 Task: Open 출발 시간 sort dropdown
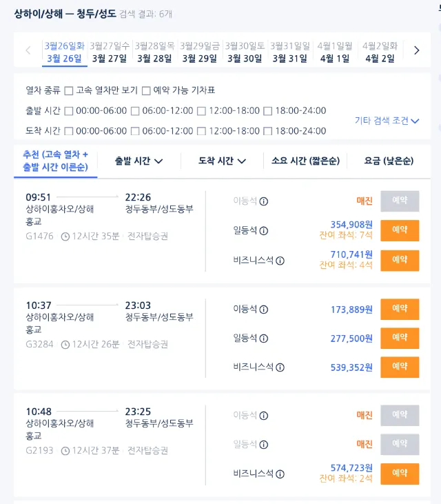(139, 161)
